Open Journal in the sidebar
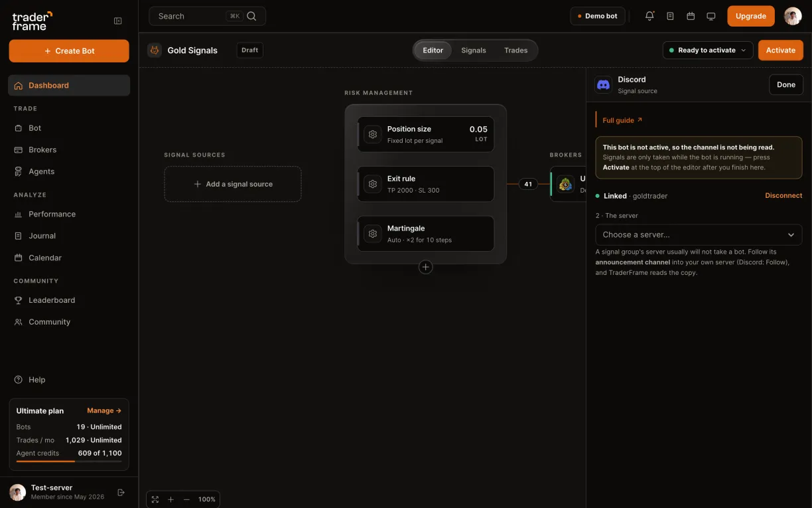812x508 pixels. [x=69, y=236]
